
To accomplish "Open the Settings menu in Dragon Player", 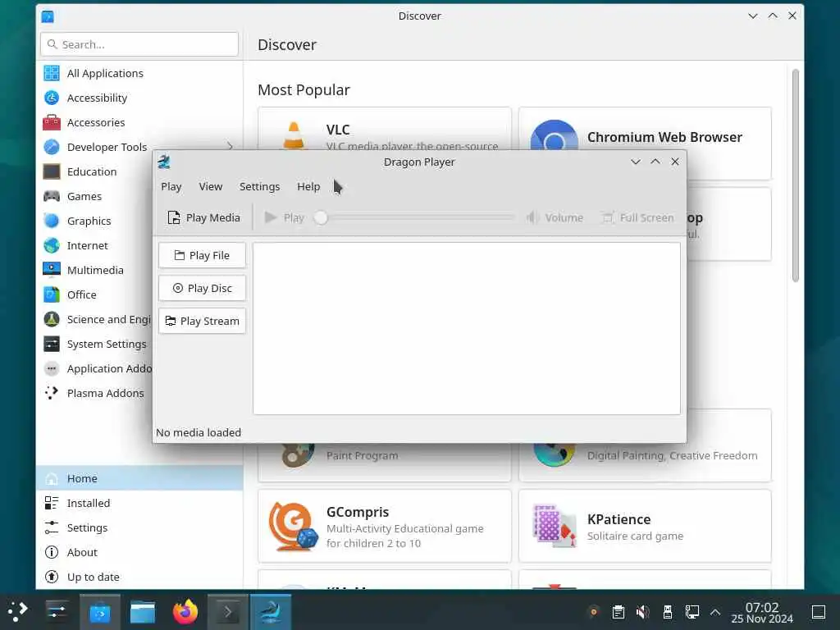I will click(x=259, y=186).
